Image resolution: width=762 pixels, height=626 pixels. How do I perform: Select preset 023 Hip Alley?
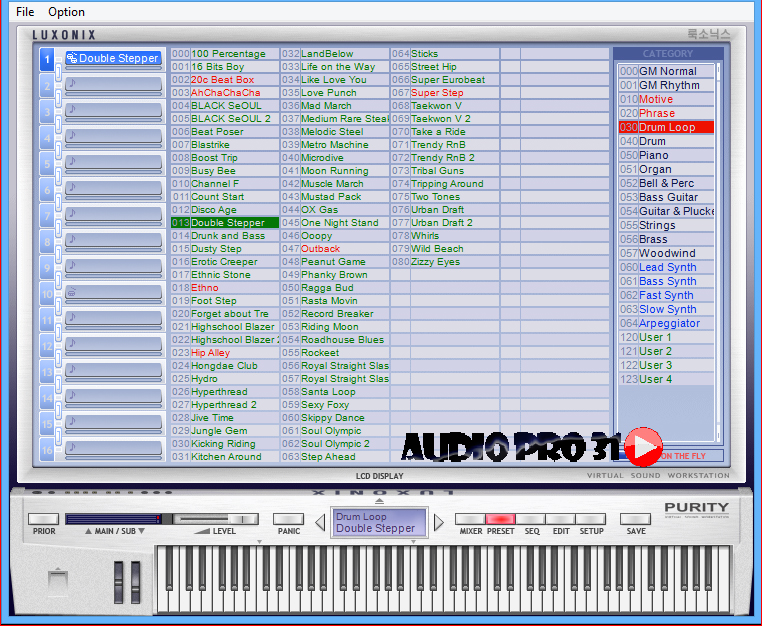(x=225, y=353)
